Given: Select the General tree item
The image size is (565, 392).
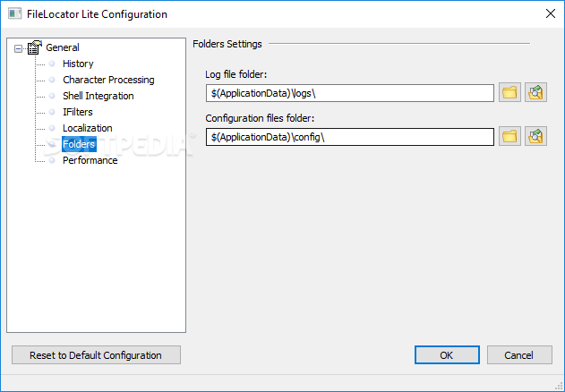Looking at the screenshot, I should (x=63, y=47).
